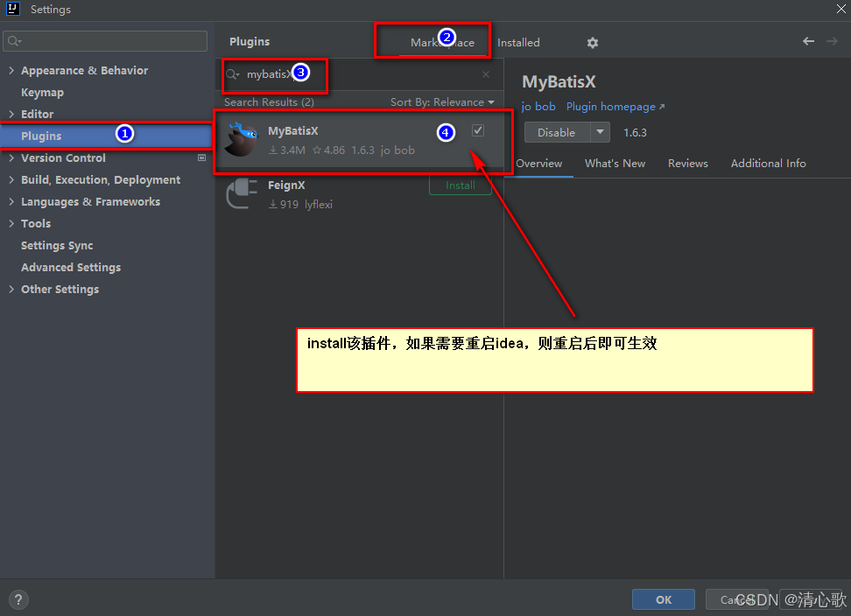Switch to the Installed tab

tap(518, 42)
